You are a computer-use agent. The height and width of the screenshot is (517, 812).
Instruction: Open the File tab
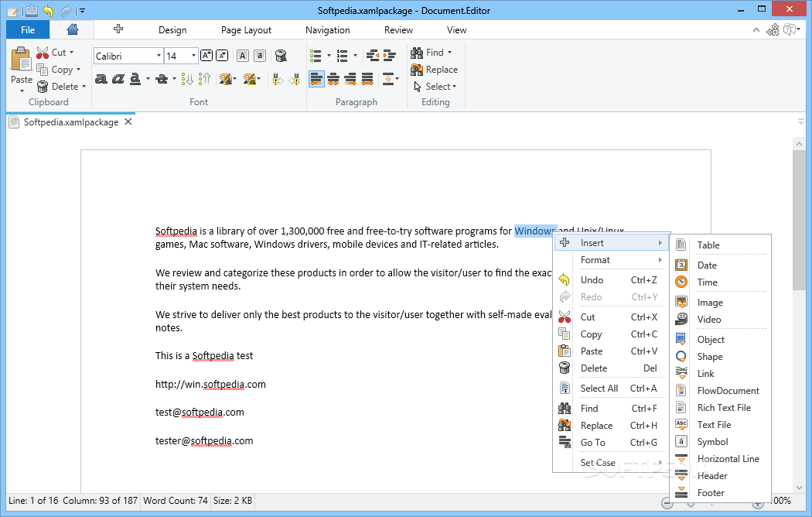(x=28, y=30)
